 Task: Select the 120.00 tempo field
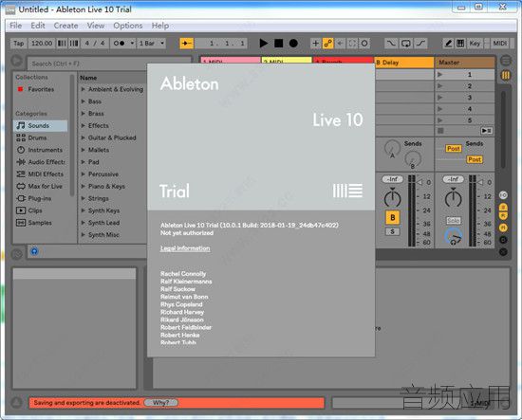pyautogui.click(x=42, y=44)
